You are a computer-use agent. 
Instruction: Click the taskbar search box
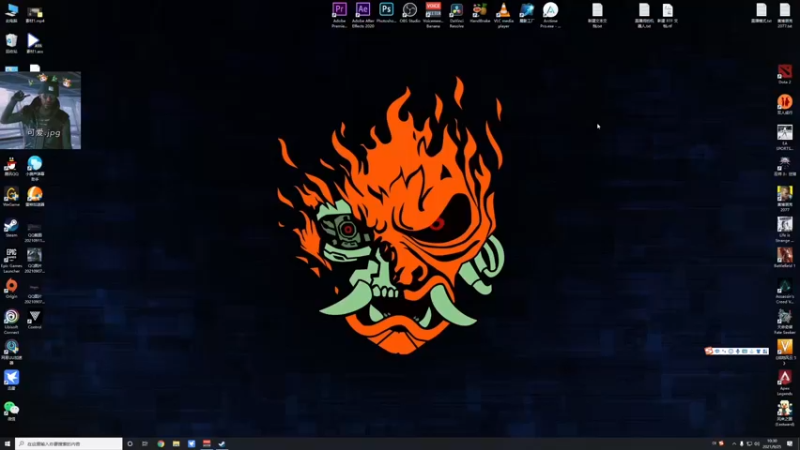(x=69, y=444)
